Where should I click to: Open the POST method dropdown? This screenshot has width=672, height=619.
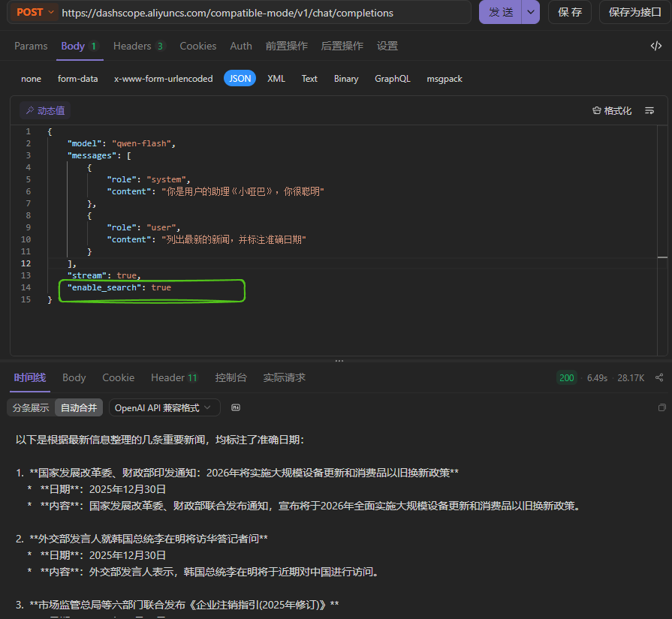tap(34, 12)
